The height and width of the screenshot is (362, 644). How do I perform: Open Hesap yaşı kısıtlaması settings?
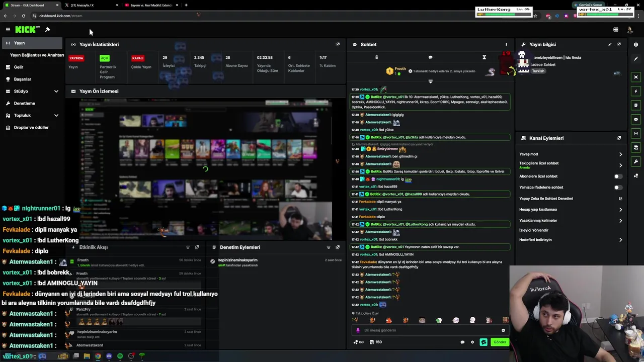pyautogui.click(x=571, y=210)
